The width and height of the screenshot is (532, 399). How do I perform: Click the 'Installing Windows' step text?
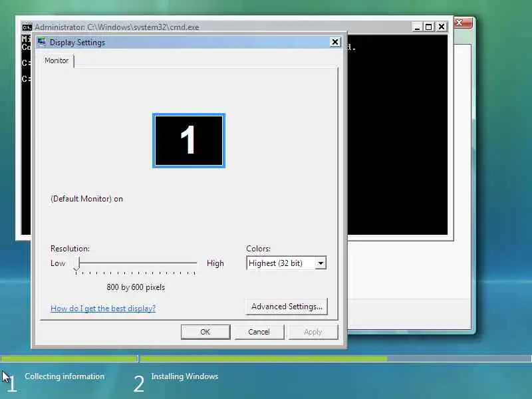(185, 376)
